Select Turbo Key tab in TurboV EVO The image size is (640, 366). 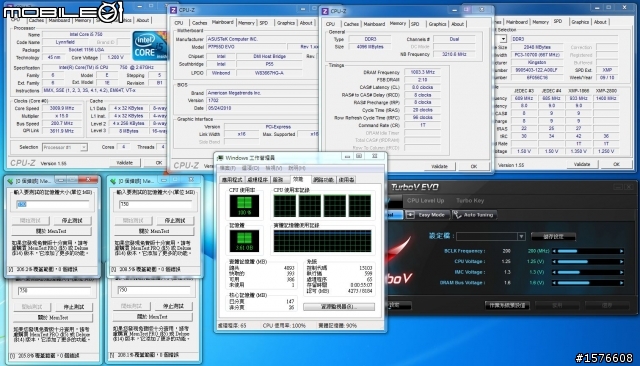click(x=470, y=201)
